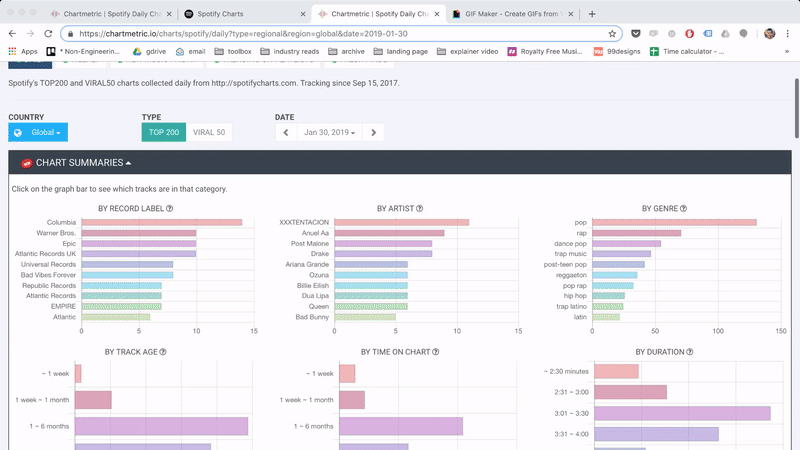Viewport: 800px width, 450px height.
Task: Click the address bar URL field
Action: (x=341, y=34)
